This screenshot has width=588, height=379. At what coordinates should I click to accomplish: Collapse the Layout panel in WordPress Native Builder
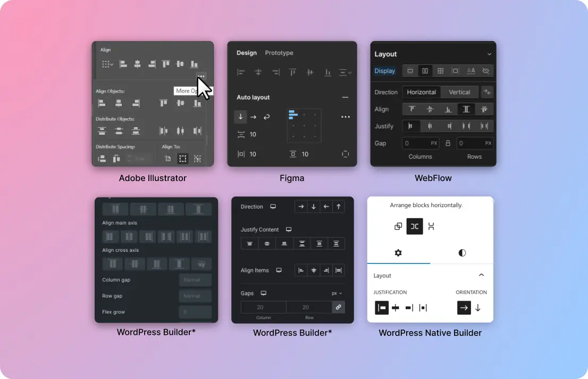click(481, 275)
